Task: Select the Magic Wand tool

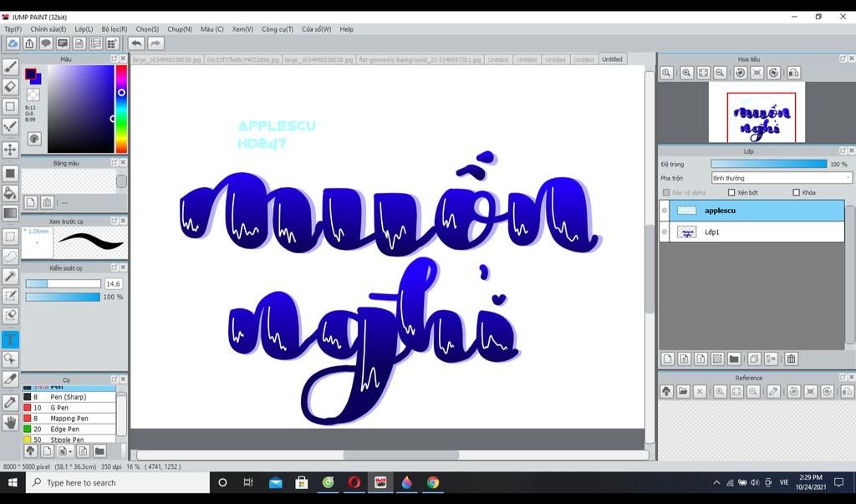Action: pyautogui.click(x=10, y=277)
